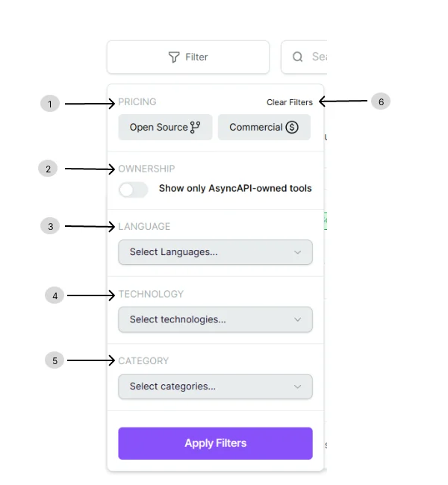Open the Filter button at top
This screenshot has height=485, width=448.
coord(188,57)
